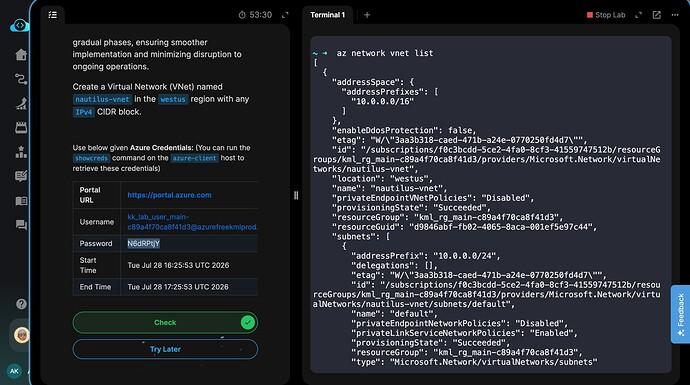690x385 pixels.
Task: Expand the task panel with arrows icon
Action: click(285, 15)
